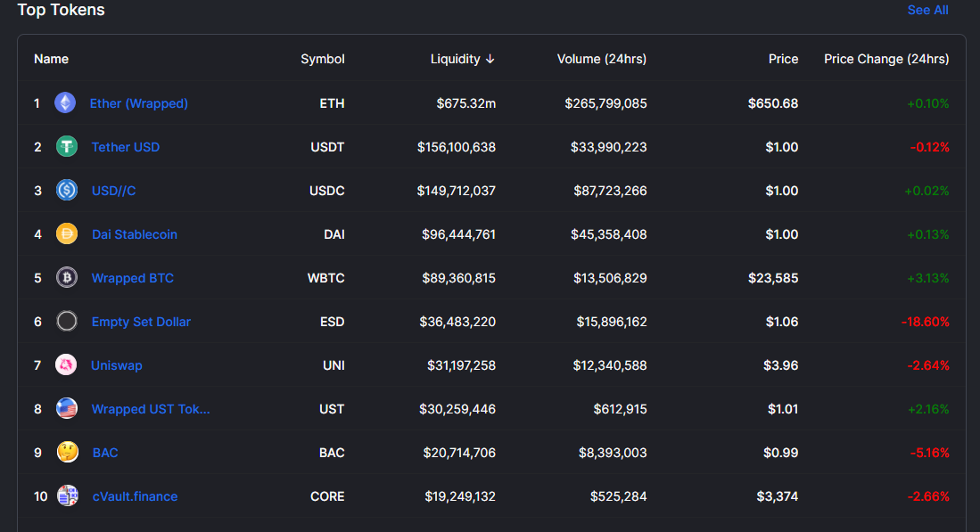Sort tokens by the Price column header
Image resolution: width=980 pixels, height=532 pixels.
point(783,59)
